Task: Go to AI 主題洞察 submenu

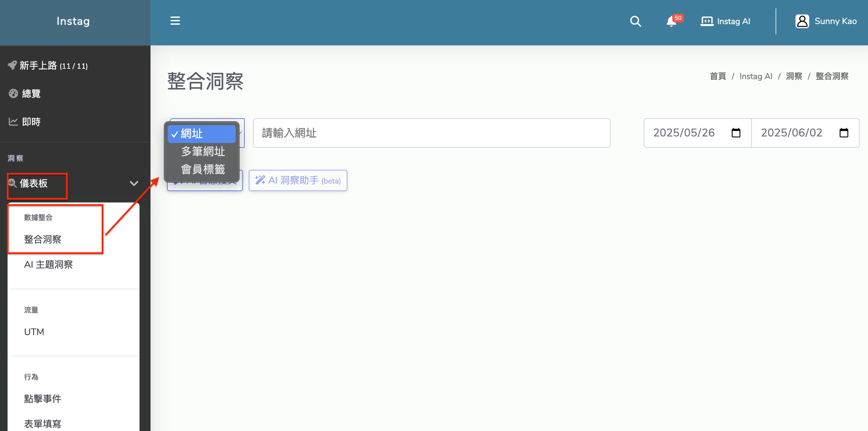Action: tap(48, 265)
